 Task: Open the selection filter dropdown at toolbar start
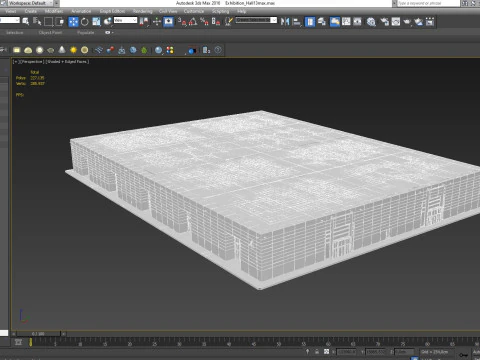coord(10,20)
